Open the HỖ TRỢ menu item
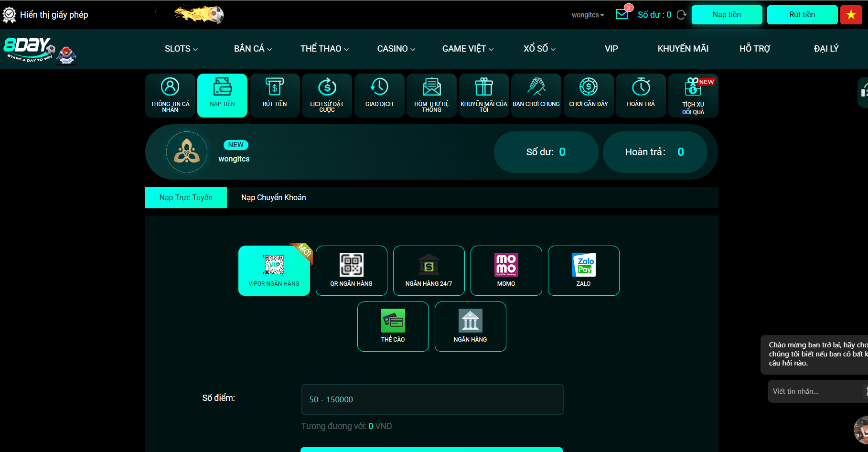 click(x=755, y=49)
